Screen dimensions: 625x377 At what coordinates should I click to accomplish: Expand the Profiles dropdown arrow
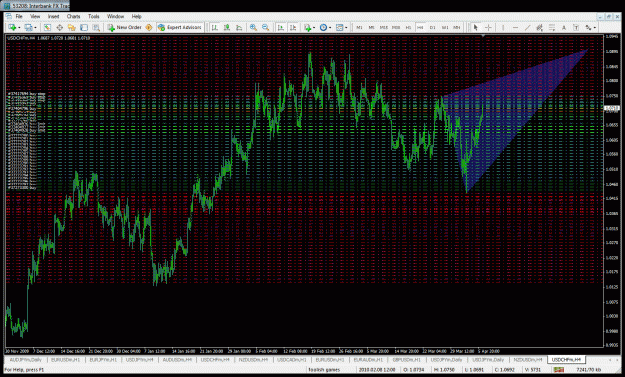(x=35, y=27)
